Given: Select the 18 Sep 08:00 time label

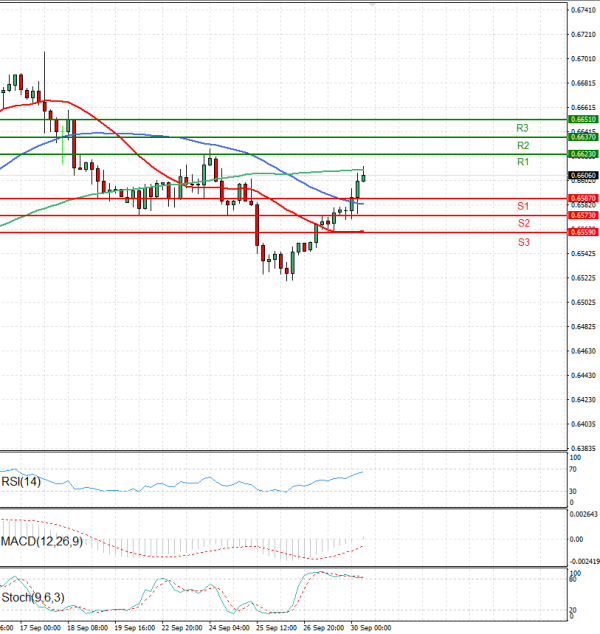Looking at the screenshot, I should 86,629.
